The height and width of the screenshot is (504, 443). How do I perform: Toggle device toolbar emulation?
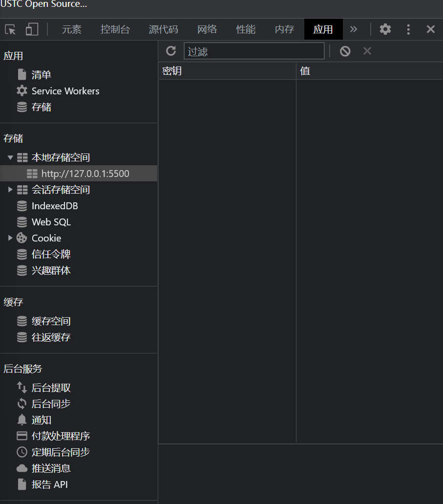point(32,29)
